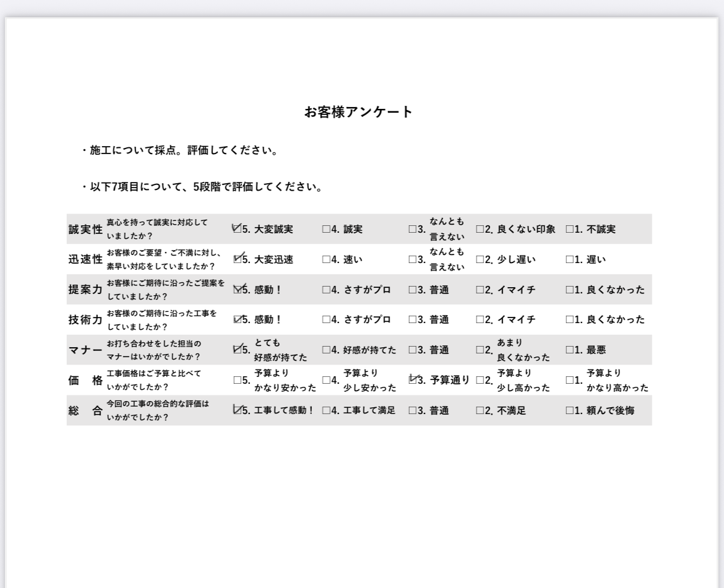Tick 総合 row 3. 普通 checkbox
The image size is (724, 588).
(412, 410)
